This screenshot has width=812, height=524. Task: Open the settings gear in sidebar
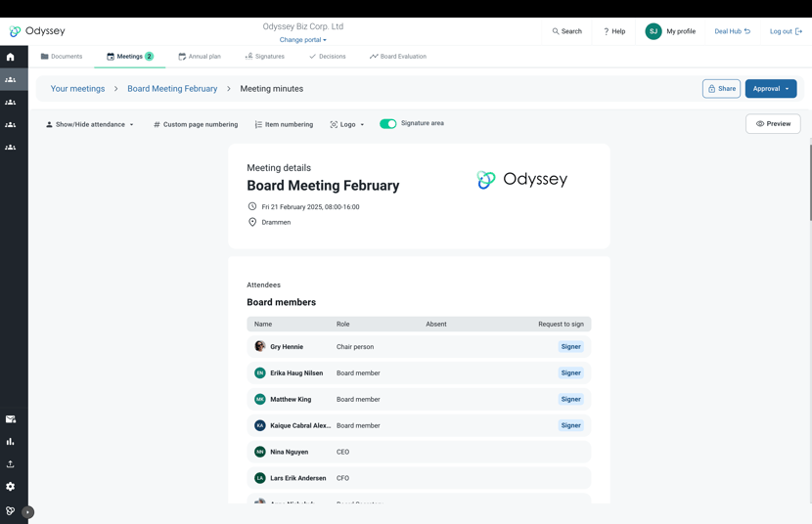[11, 486]
